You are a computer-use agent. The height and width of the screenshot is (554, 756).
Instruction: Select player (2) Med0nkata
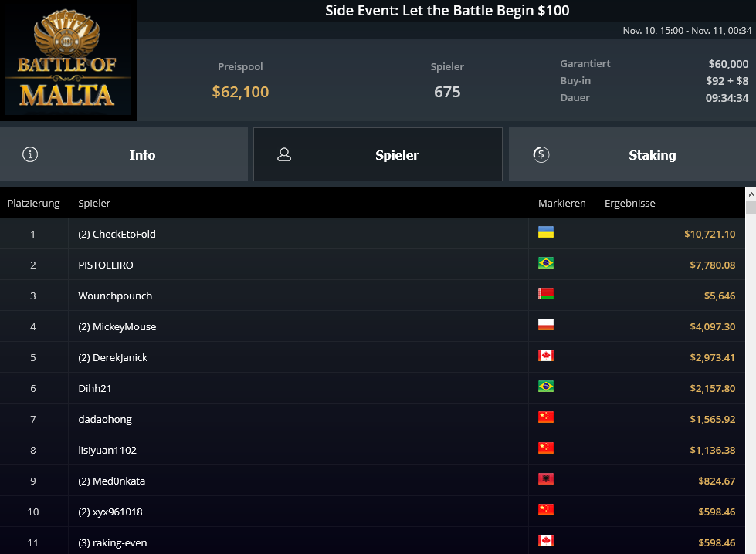coord(111,481)
